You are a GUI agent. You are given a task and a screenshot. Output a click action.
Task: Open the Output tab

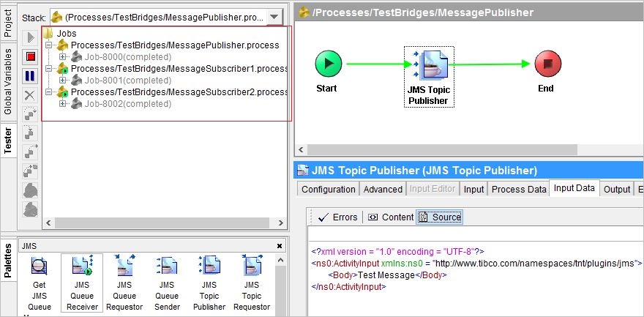click(x=616, y=190)
